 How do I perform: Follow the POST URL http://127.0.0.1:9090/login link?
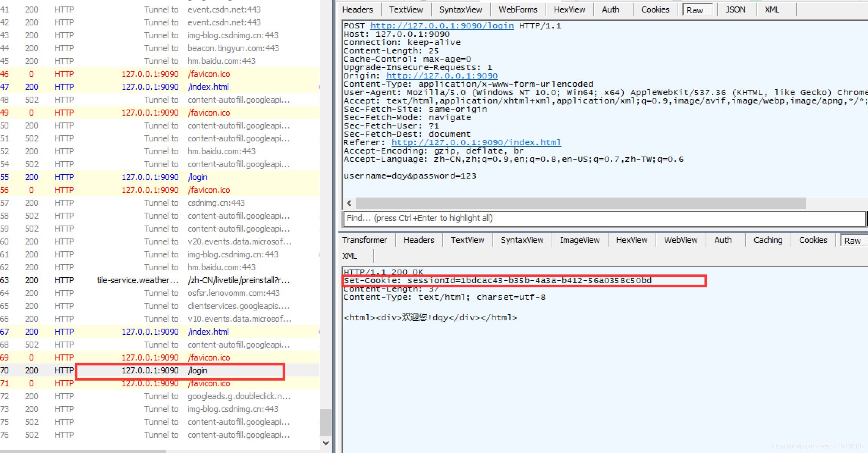point(442,26)
